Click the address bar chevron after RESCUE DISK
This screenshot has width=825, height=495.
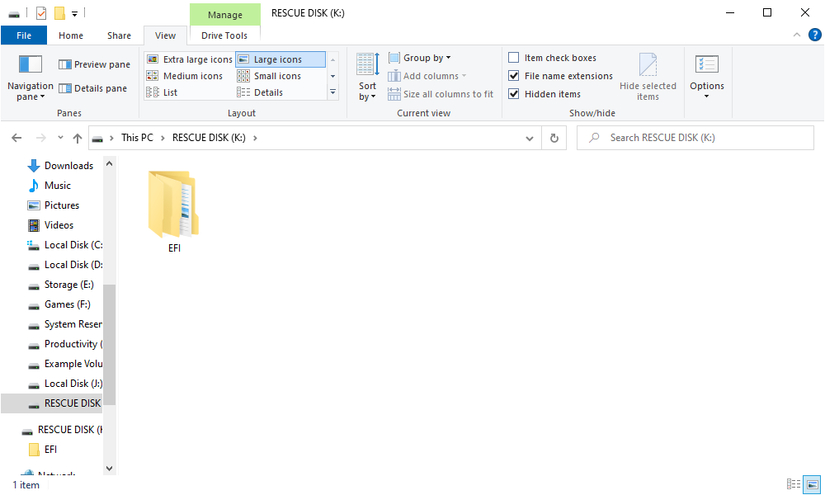click(255, 138)
